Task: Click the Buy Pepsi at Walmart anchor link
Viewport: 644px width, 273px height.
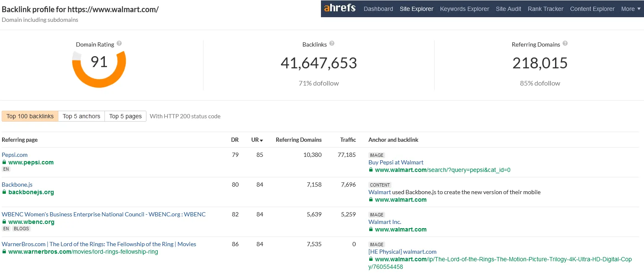Action: tap(396, 162)
